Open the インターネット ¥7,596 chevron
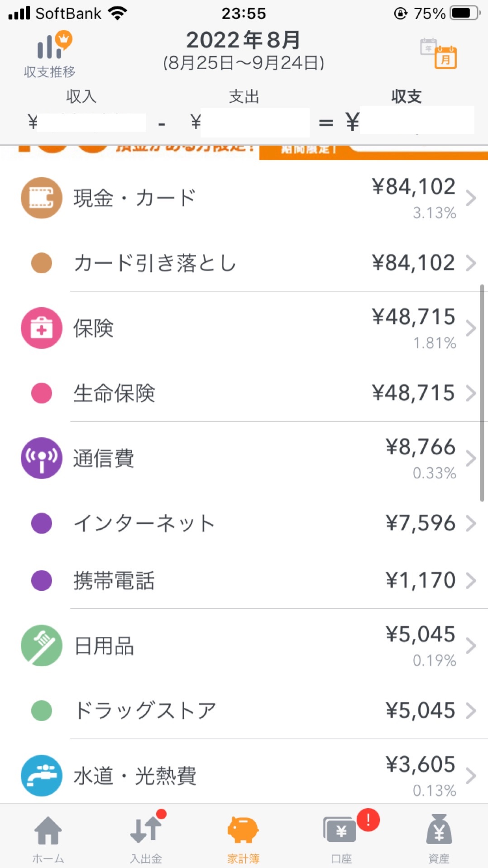488x868 pixels. (471, 523)
